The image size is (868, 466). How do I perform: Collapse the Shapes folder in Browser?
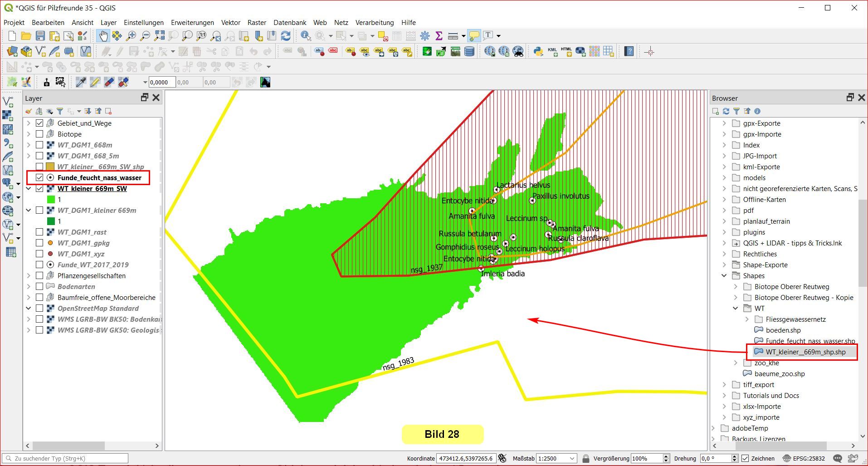(724, 276)
